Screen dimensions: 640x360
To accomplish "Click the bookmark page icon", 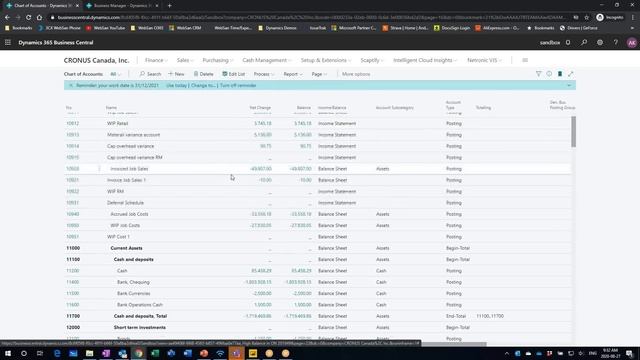I will [560, 74].
